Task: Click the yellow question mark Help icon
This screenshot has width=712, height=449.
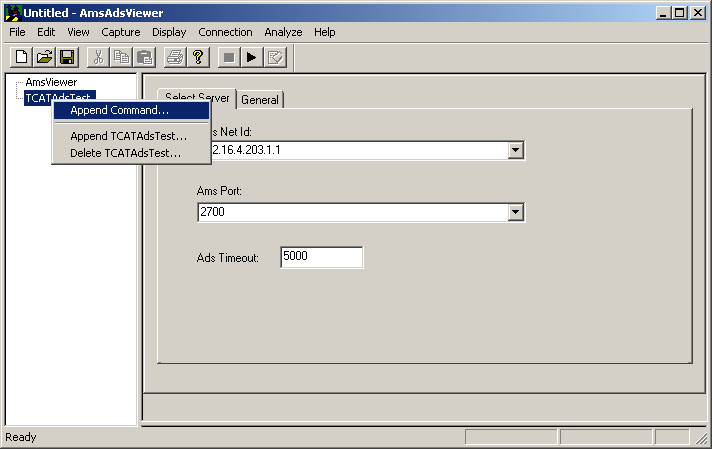Action: [x=198, y=58]
